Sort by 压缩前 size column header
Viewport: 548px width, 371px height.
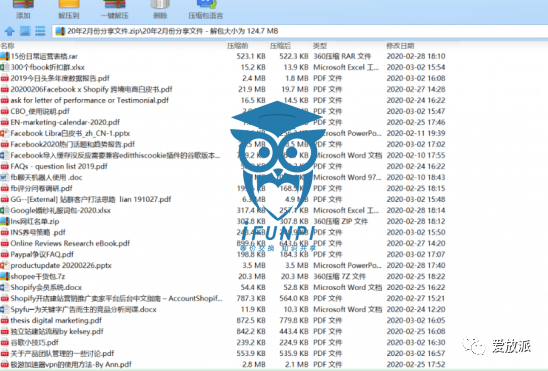pos(237,46)
